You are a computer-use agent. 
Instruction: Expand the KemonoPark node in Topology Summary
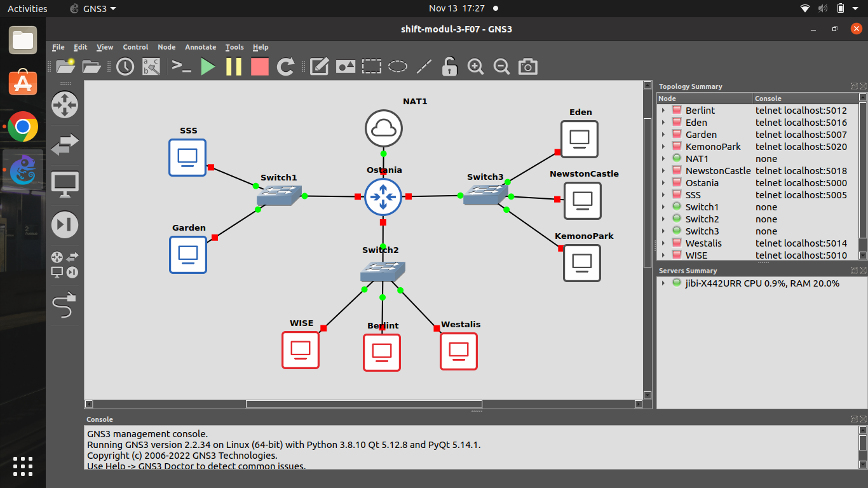(x=663, y=147)
